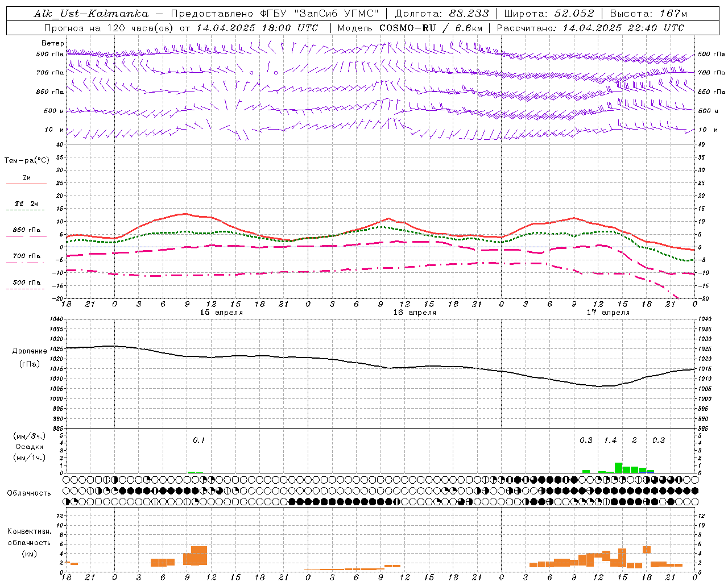Click the 15 апреля date label

(221, 313)
